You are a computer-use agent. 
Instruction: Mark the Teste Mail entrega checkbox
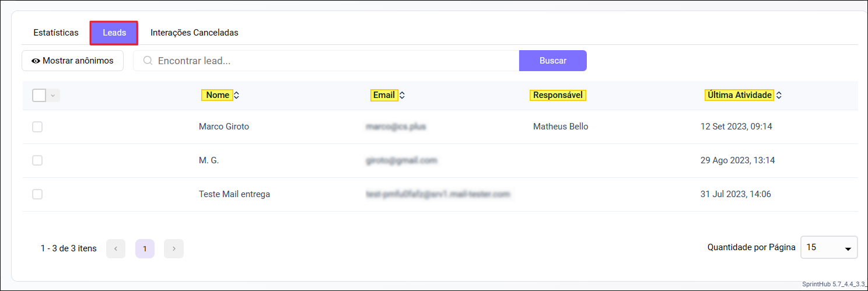point(37,194)
